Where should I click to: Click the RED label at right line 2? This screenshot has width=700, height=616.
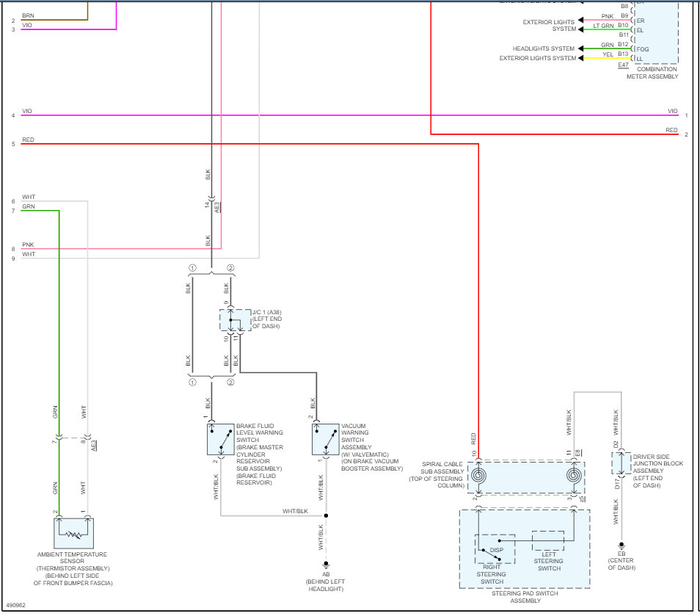tap(671, 130)
